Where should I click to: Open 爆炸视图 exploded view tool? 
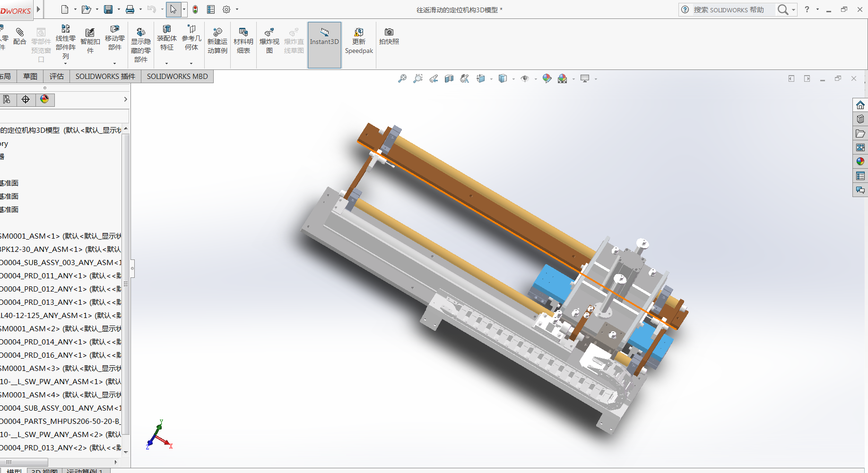coord(269,41)
